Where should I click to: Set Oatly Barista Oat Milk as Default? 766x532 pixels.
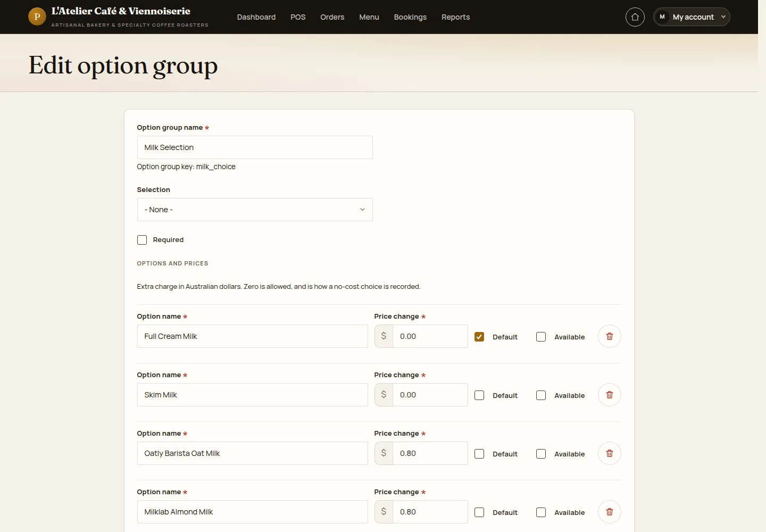(x=479, y=454)
